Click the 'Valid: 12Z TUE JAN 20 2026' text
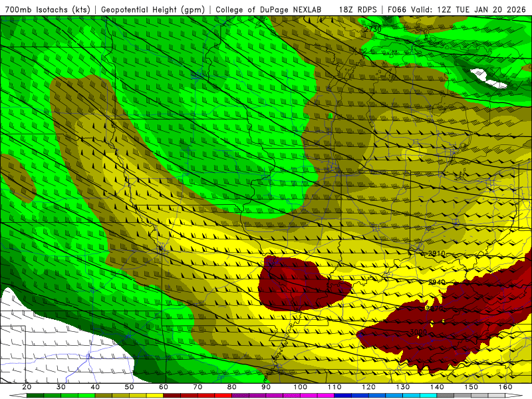Screen dimensions: 532x399 click(469, 9)
